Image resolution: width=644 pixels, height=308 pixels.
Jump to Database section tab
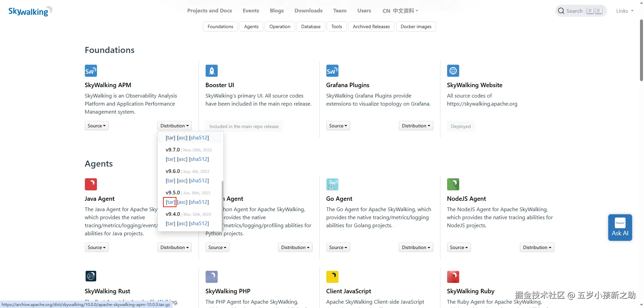[311, 26]
